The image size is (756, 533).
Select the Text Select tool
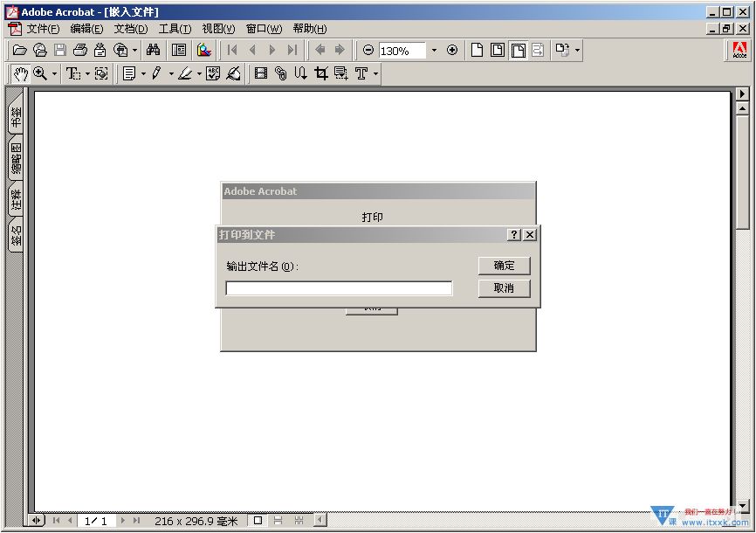pyautogui.click(x=73, y=74)
